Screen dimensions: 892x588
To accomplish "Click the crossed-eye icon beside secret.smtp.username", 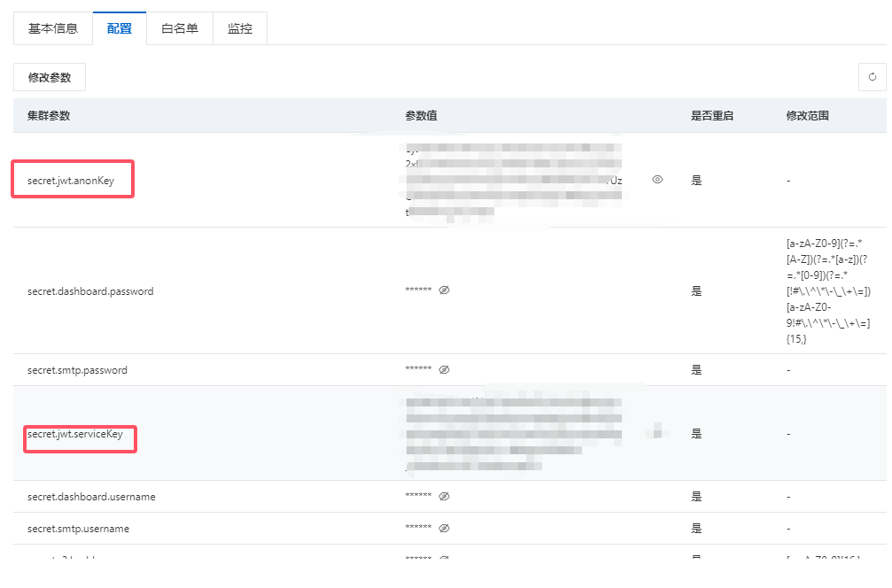I will 444,528.
